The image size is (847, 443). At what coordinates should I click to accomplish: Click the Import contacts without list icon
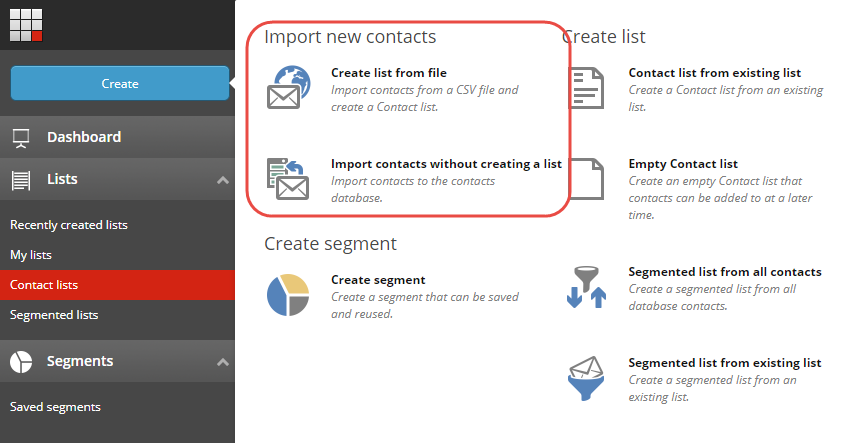288,179
